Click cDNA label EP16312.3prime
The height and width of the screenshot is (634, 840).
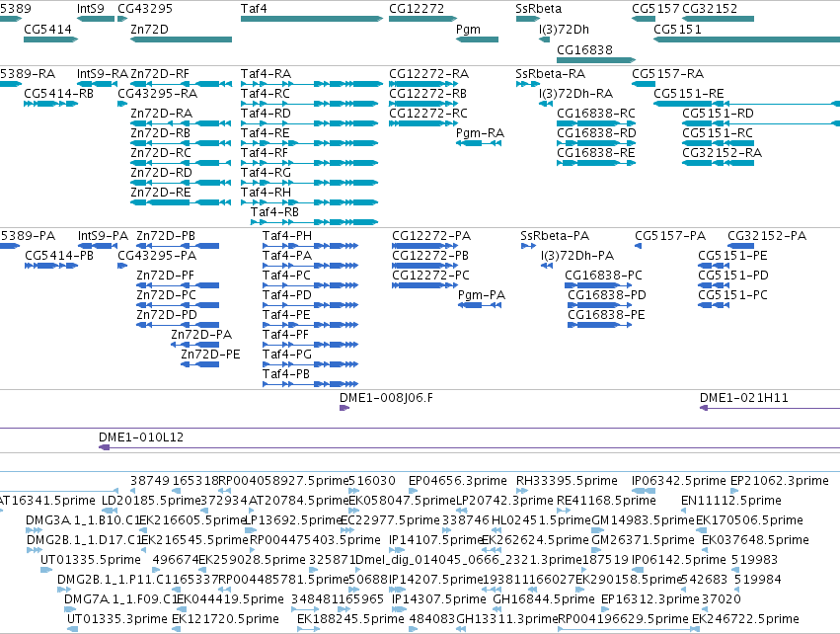pos(650,599)
